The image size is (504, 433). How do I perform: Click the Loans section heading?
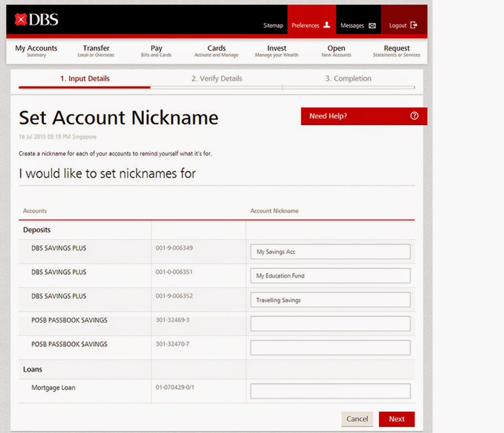click(33, 369)
